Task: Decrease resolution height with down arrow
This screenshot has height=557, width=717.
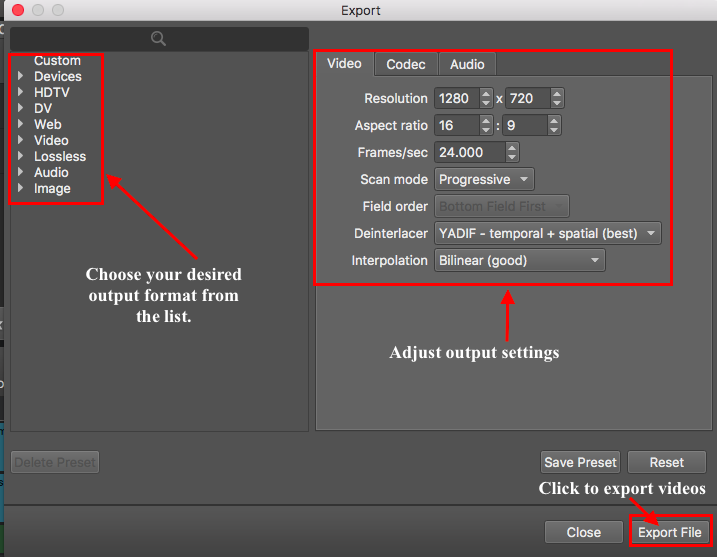Action: pyautogui.click(x=556, y=103)
